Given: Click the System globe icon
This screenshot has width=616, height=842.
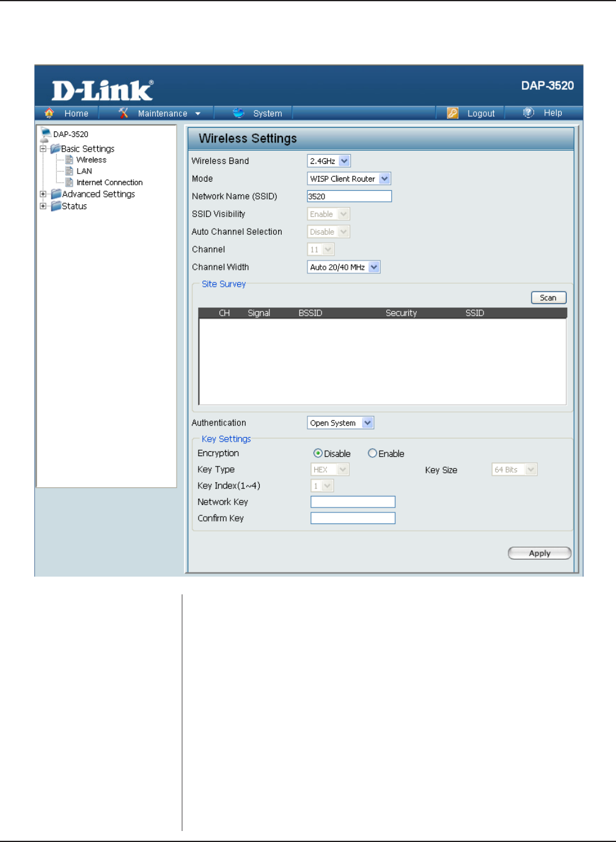Looking at the screenshot, I should point(238,113).
